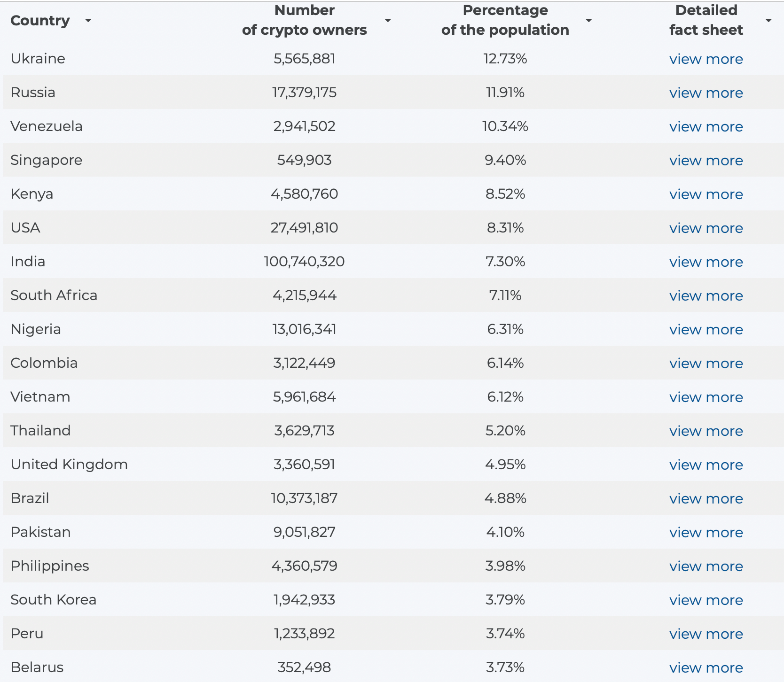View more details for Singapore
This screenshot has width=784, height=682.
(706, 161)
